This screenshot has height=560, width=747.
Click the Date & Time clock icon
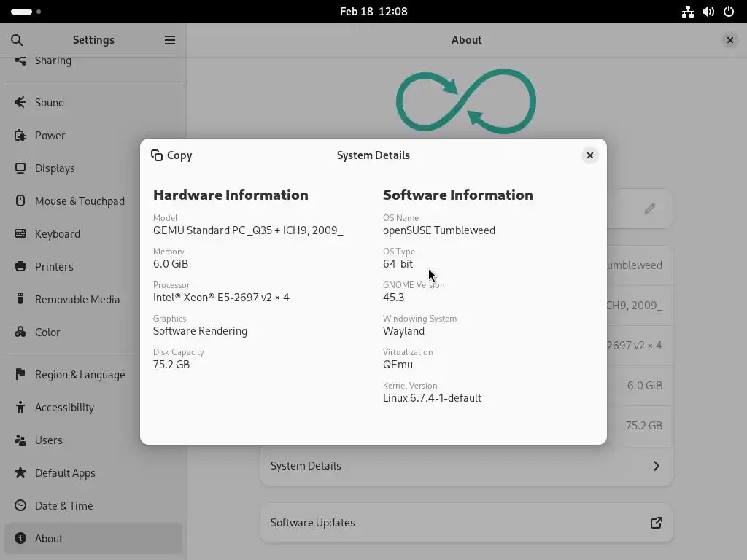pos(20,505)
